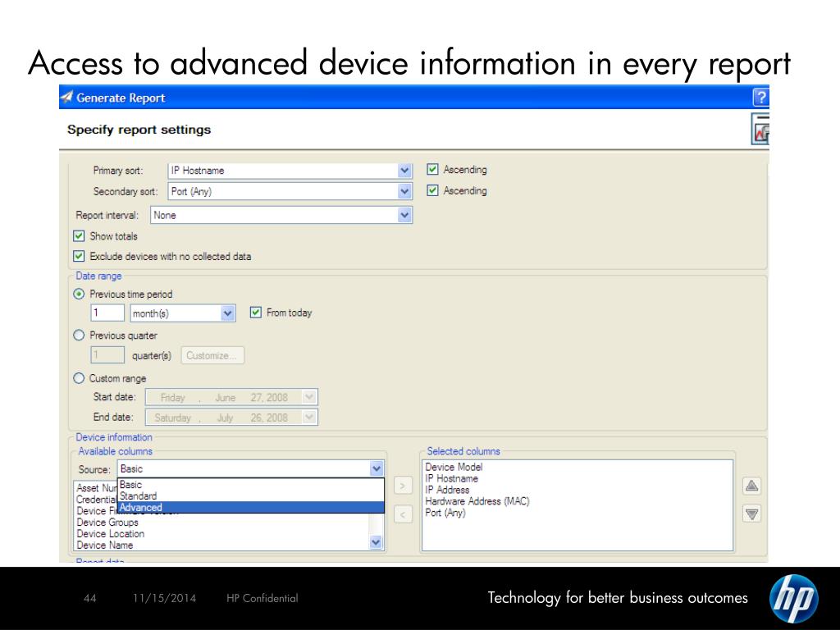
Task: Click the report chart icon at top right
Action: pyautogui.click(x=760, y=129)
